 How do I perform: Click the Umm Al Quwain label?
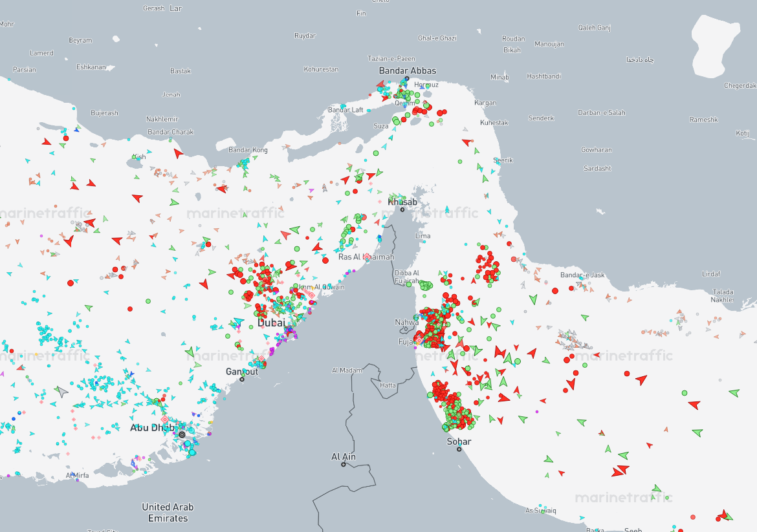click(320, 287)
